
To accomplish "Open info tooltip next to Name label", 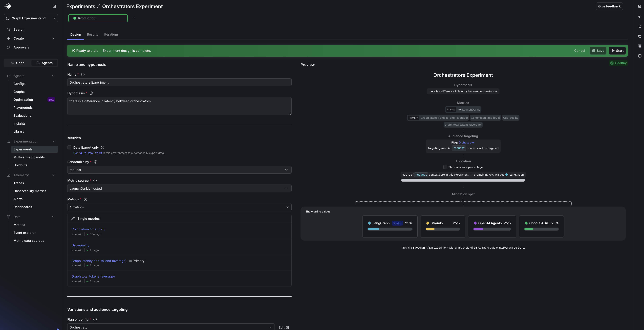I will click(x=83, y=75).
